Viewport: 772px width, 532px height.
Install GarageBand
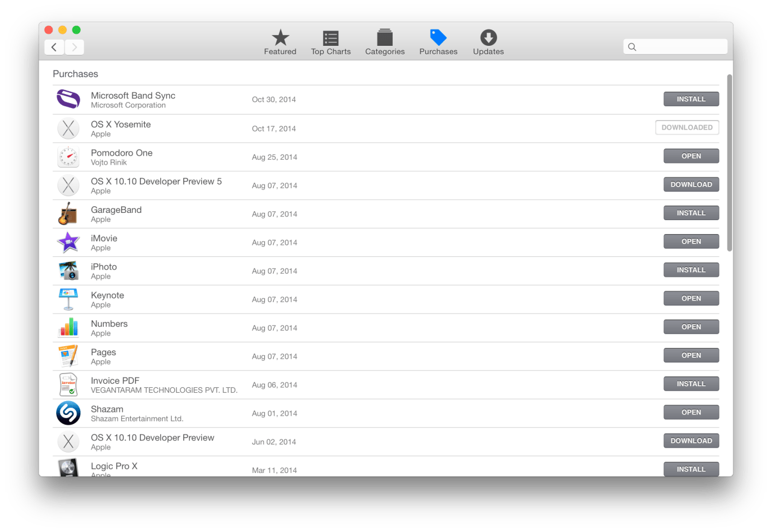[691, 213]
